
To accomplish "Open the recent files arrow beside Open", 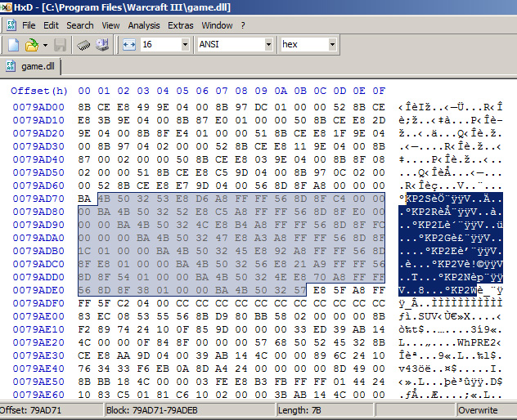I will [45, 45].
